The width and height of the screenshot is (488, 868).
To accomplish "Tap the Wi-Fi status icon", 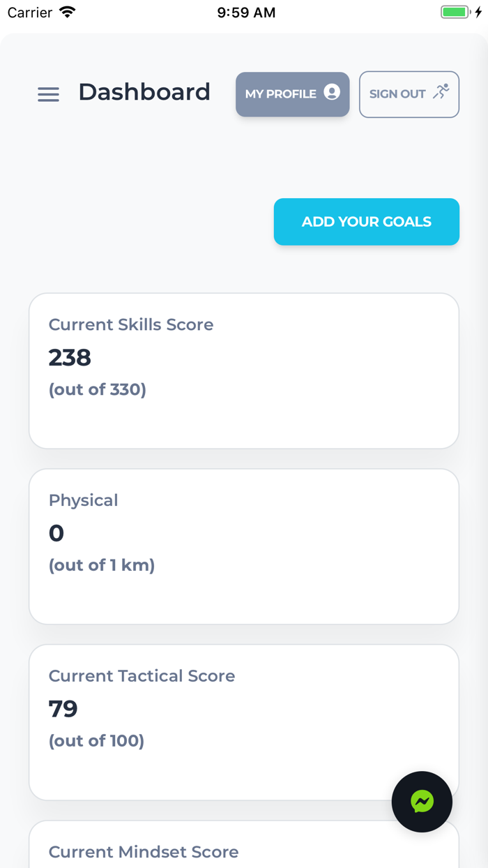I will [x=68, y=12].
